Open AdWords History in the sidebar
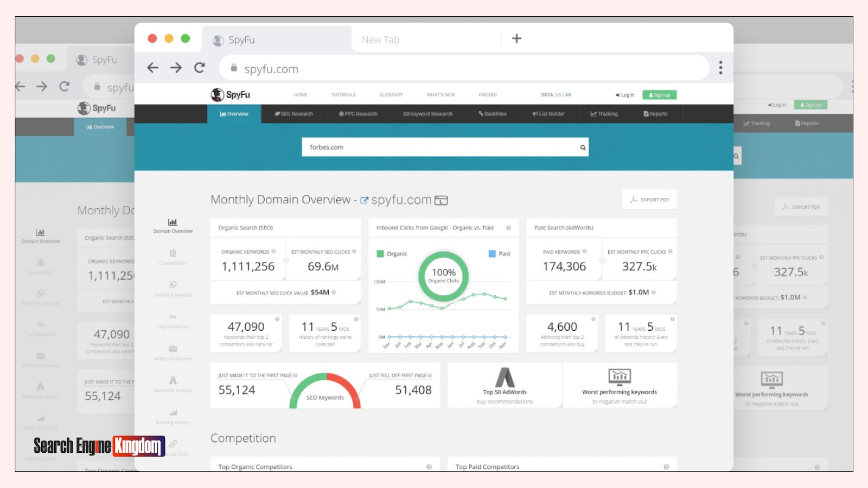868x488 pixels. pyautogui.click(x=173, y=384)
